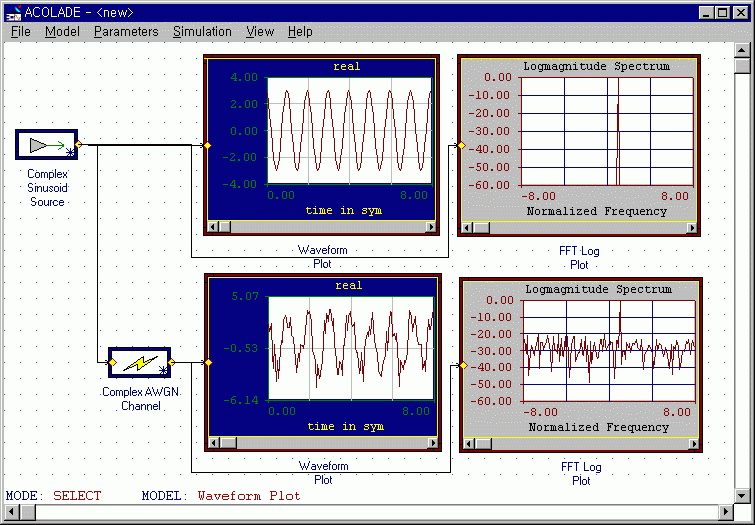
Task: Open the View menu
Action: (x=260, y=32)
